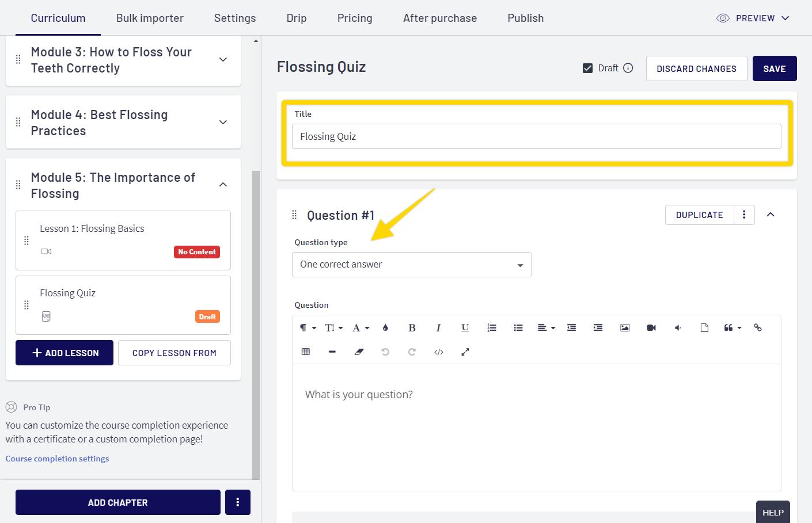This screenshot has height=523, width=812.
Task: Collapse Module 5 chapter chevron
Action: (x=223, y=185)
